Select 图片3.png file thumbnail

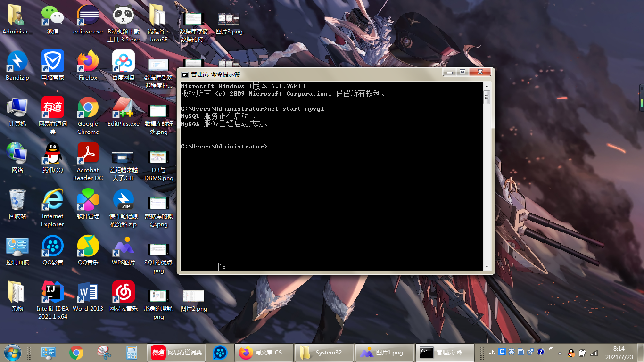(229, 19)
